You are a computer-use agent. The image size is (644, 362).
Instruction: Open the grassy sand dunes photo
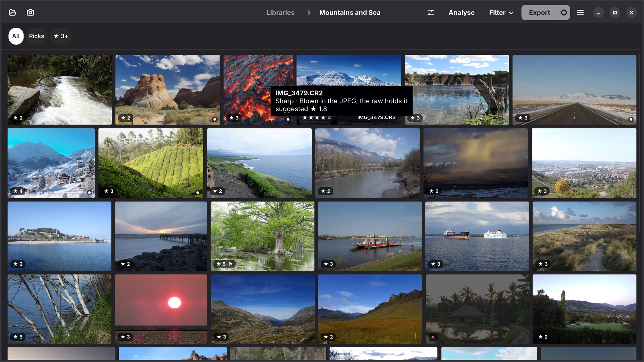pos(584,236)
